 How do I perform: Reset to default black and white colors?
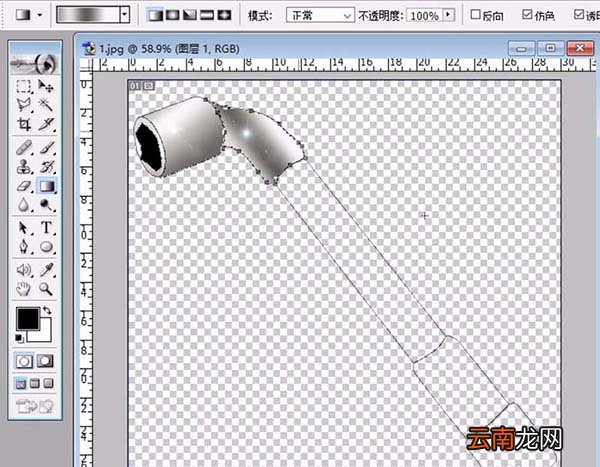pyautogui.click(x=19, y=338)
